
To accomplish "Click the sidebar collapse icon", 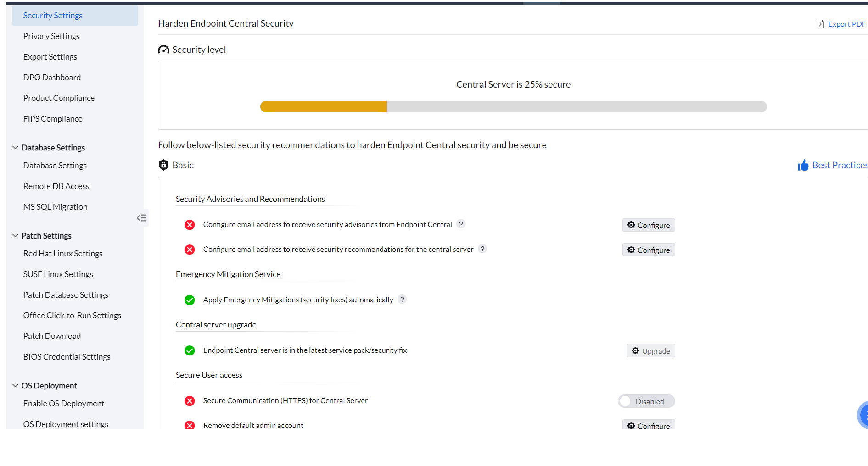I will click(141, 218).
